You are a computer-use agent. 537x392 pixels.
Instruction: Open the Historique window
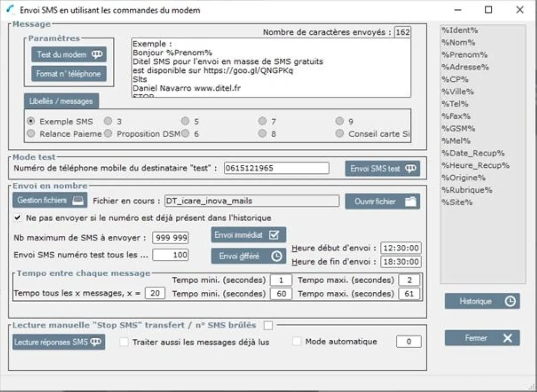pyautogui.click(x=482, y=301)
